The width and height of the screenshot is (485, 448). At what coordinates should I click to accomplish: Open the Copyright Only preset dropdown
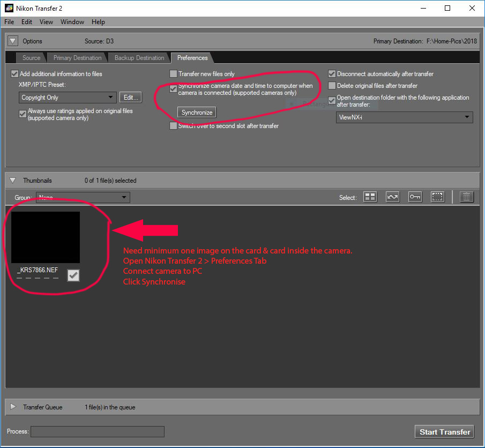pyautogui.click(x=68, y=98)
